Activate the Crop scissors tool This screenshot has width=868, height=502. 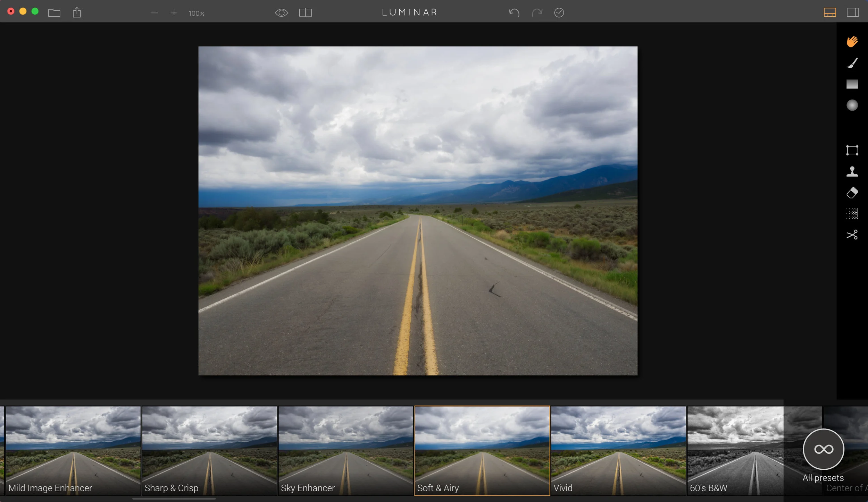852,235
